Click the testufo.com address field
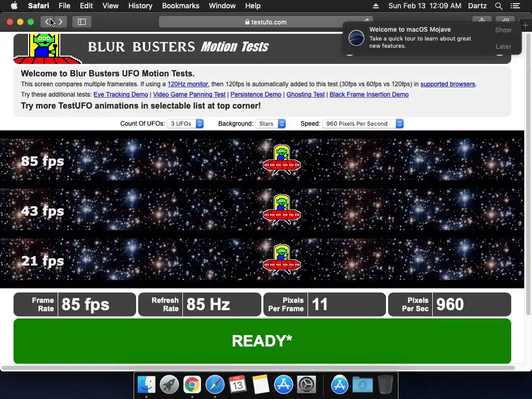 point(265,22)
